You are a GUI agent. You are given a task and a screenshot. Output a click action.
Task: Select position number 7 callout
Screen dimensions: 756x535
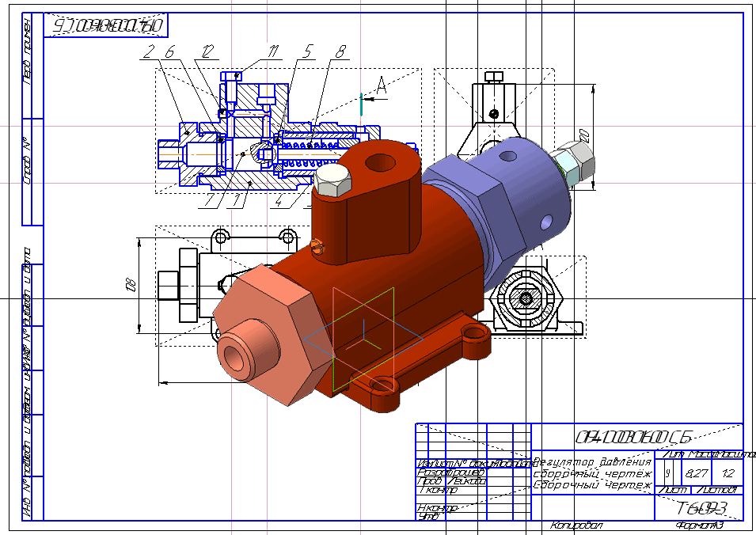coord(209,200)
